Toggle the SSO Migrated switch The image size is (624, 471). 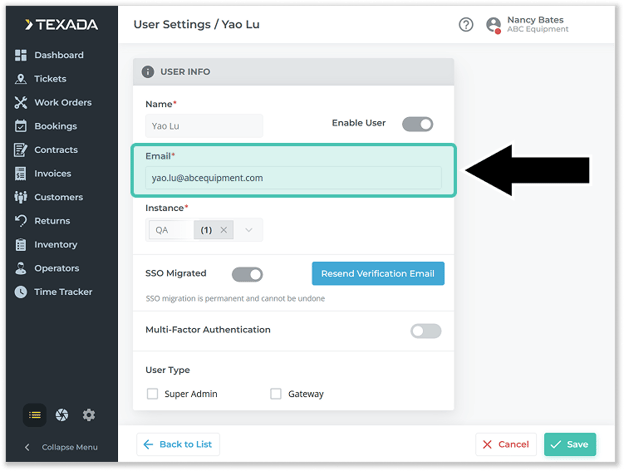[x=247, y=274]
